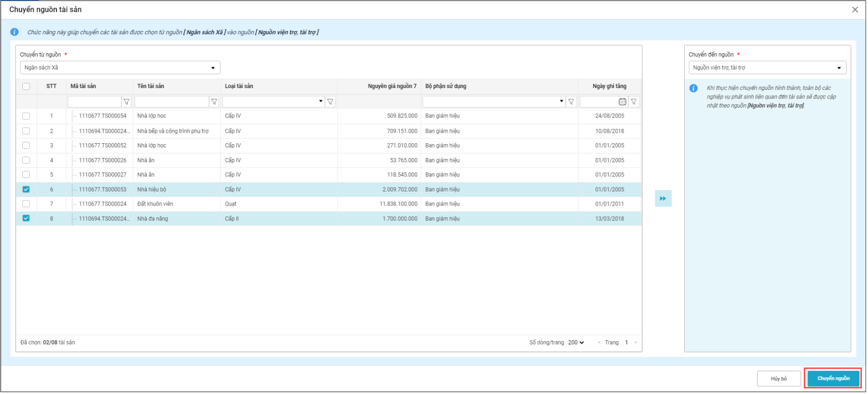868x394 pixels.
Task: Close the Chuyển nguồn tài sản dialog
Action: (855, 10)
